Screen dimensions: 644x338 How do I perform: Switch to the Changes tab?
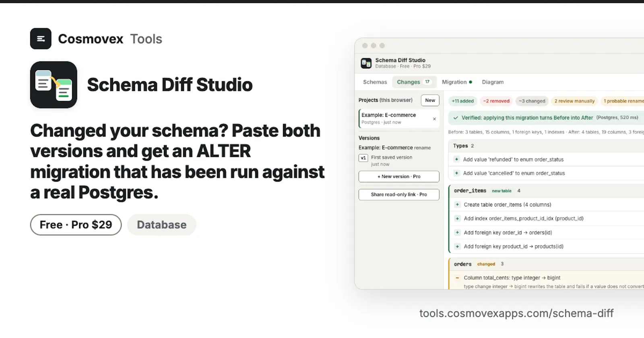414,82
